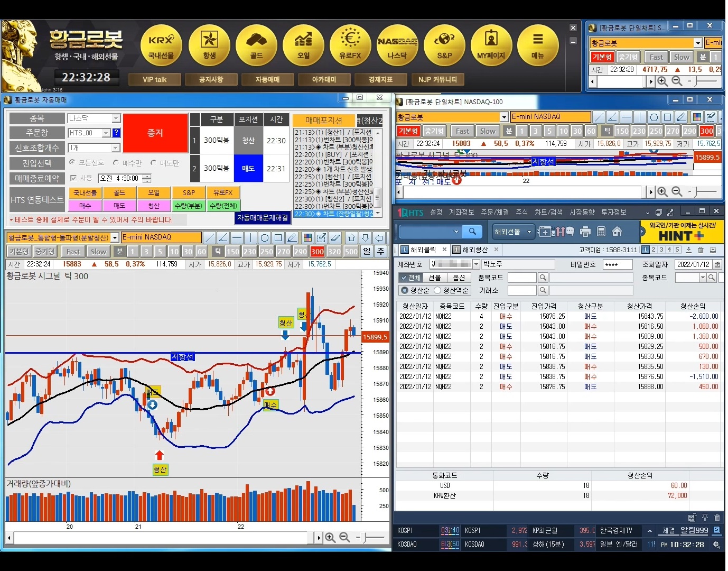This screenshot has height=571, width=728.
Task: Open the KRX 국내선물 gold button
Action: click(x=161, y=45)
